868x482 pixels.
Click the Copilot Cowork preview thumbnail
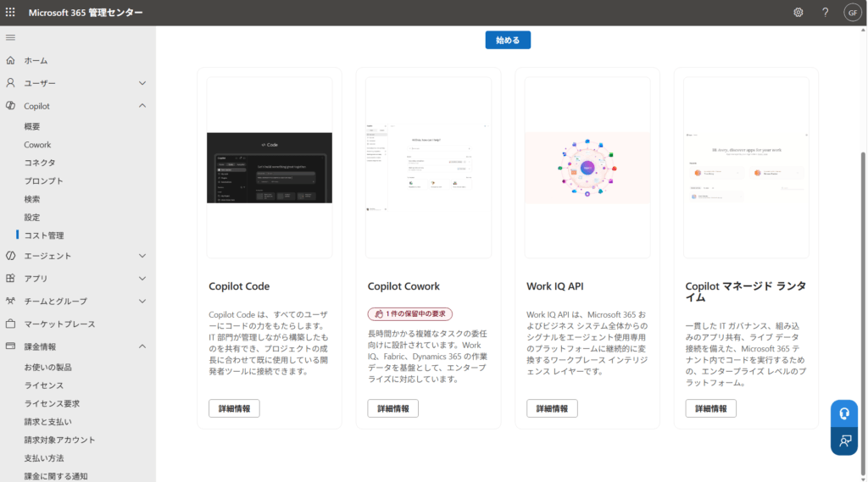[428, 168]
